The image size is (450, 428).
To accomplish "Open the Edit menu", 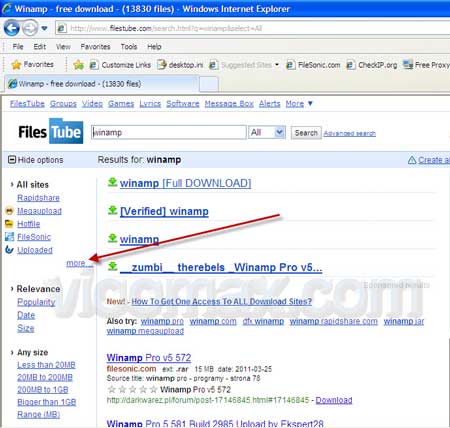I will click(x=39, y=47).
